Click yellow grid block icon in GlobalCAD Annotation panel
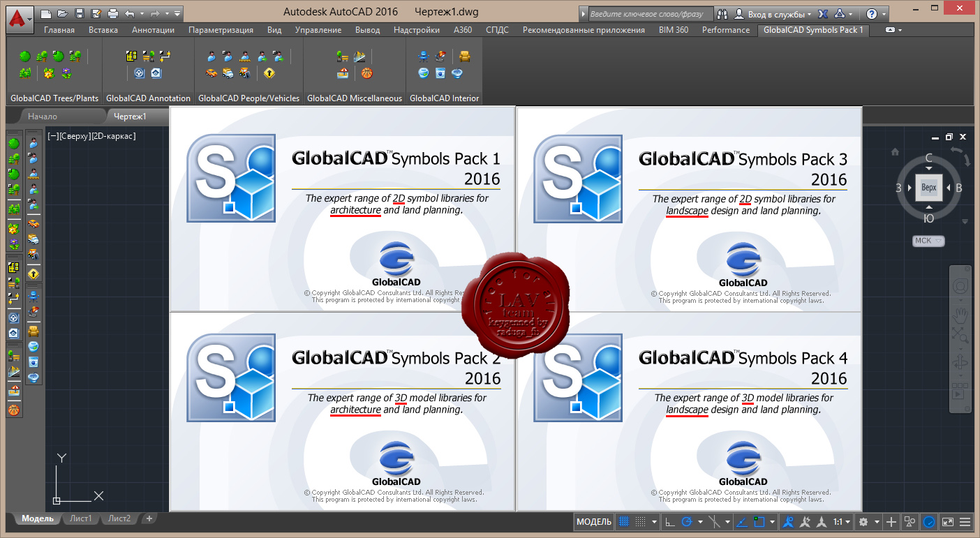Image resolution: width=980 pixels, height=538 pixels. click(x=131, y=56)
